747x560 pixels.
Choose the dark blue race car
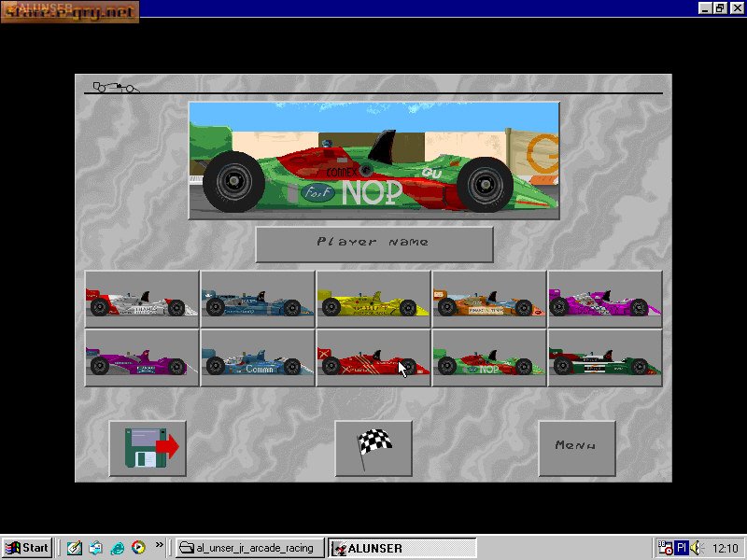(258, 299)
